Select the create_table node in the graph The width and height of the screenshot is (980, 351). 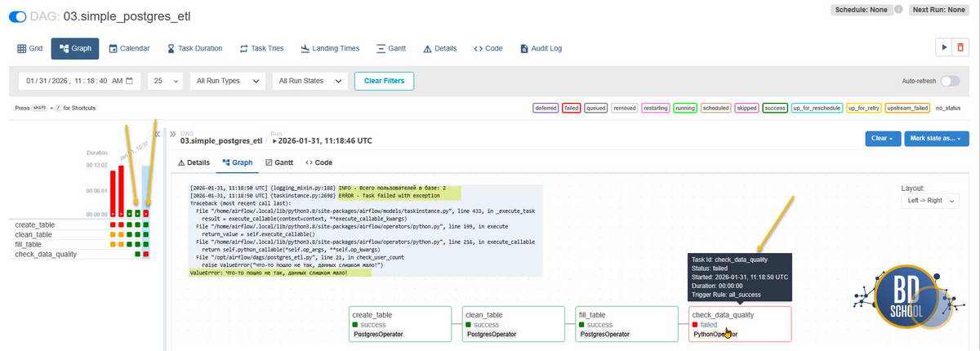click(399, 324)
